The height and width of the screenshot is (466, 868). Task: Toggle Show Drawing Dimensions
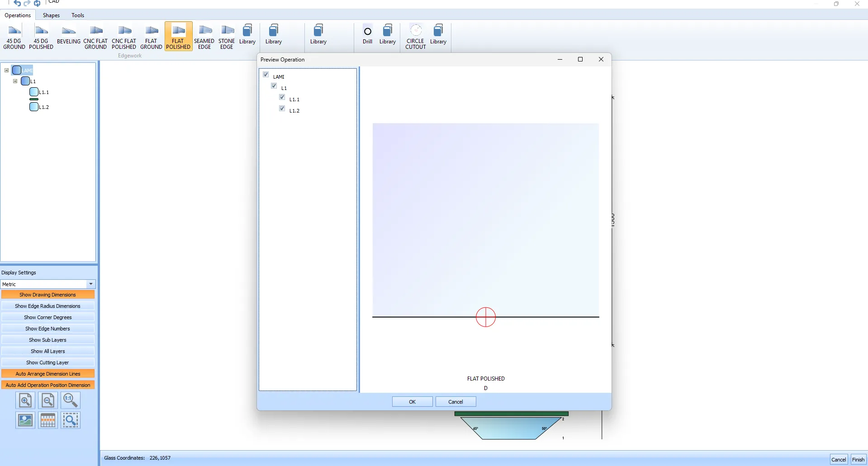(48, 295)
